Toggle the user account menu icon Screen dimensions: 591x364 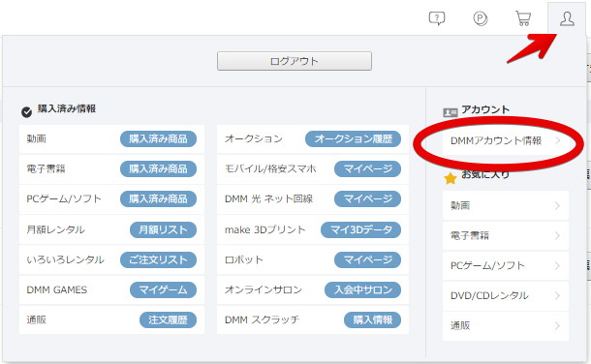coord(567,18)
